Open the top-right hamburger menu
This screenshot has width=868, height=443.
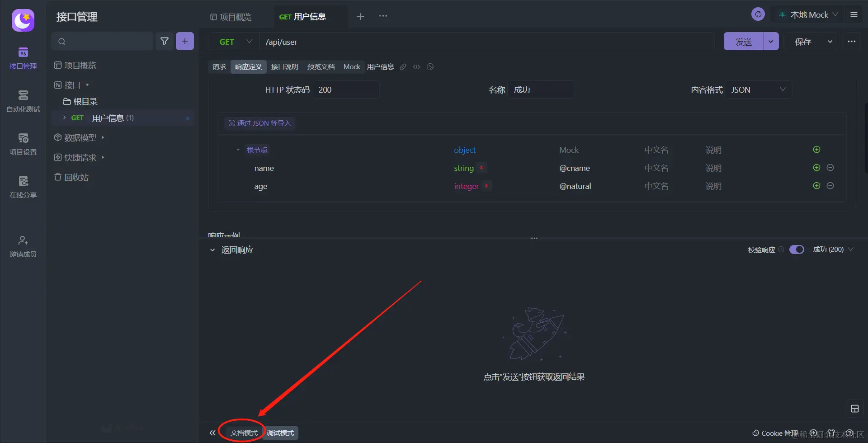click(854, 14)
